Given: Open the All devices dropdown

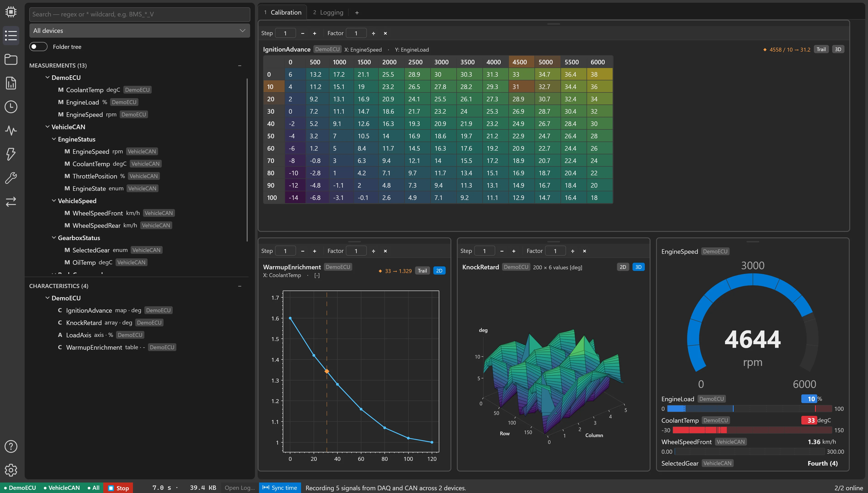Looking at the screenshot, I should (140, 31).
